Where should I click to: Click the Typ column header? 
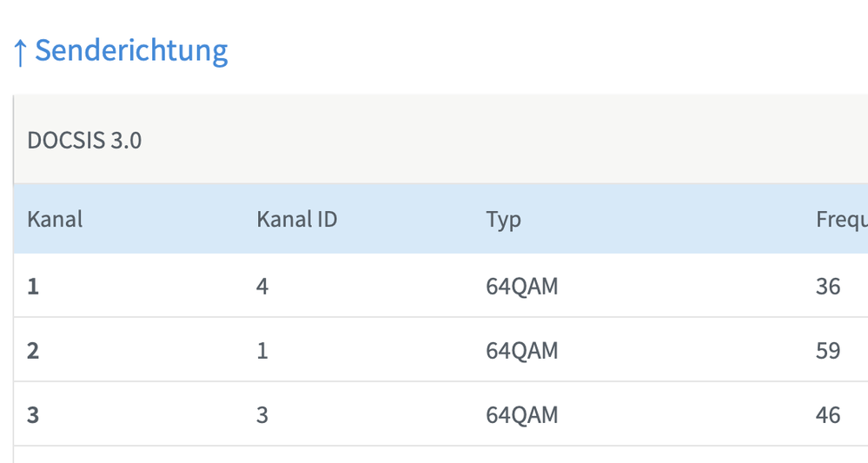point(503,219)
